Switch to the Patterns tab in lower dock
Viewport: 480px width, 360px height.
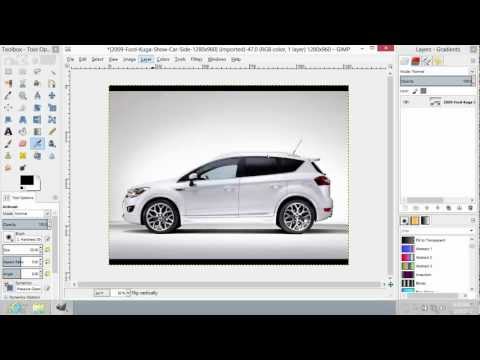(415, 220)
